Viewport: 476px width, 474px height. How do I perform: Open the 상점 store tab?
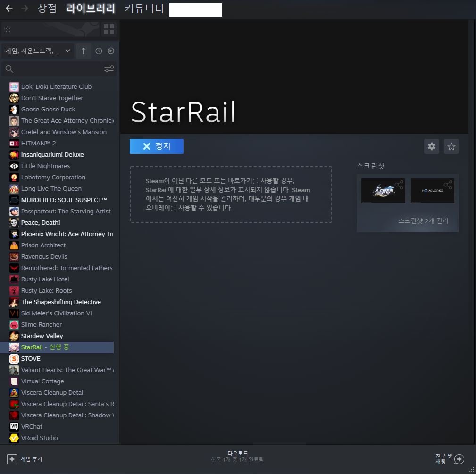pyautogui.click(x=47, y=8)
